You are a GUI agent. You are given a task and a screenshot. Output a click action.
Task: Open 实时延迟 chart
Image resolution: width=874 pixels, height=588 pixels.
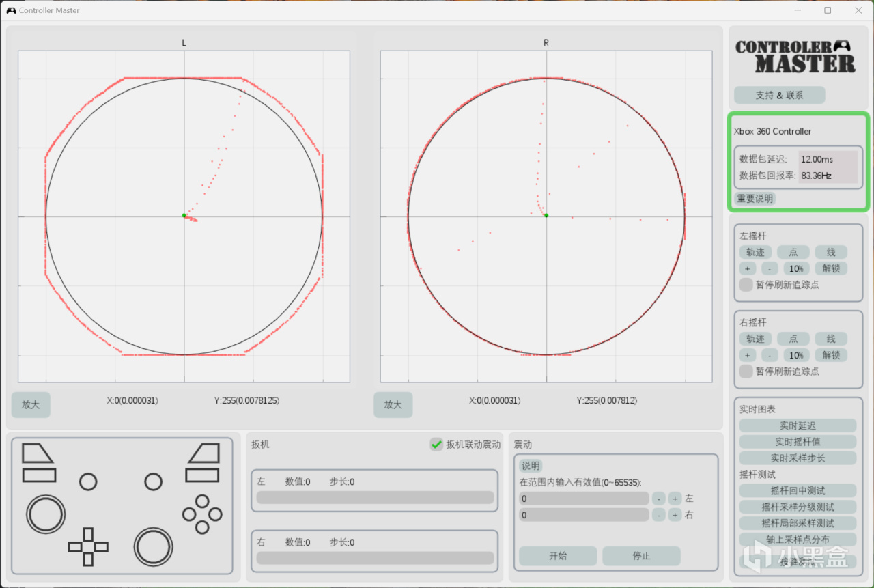click(x=798, y=425)
